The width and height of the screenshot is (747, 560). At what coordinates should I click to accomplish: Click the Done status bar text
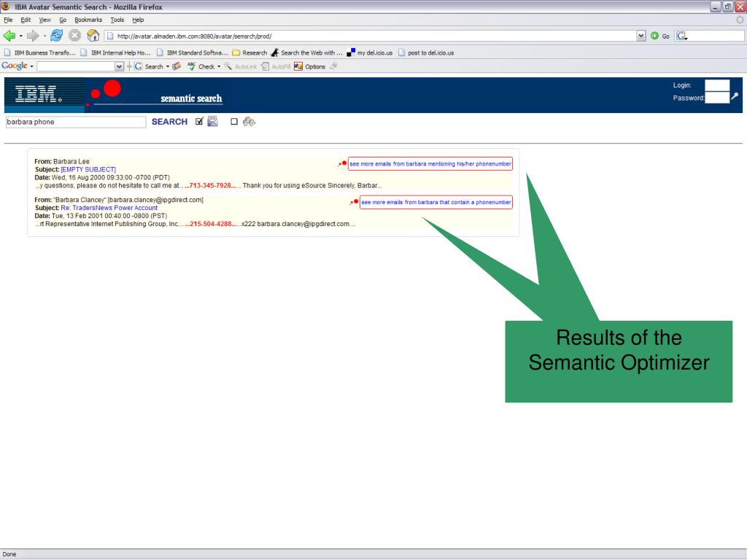(9, 554)
